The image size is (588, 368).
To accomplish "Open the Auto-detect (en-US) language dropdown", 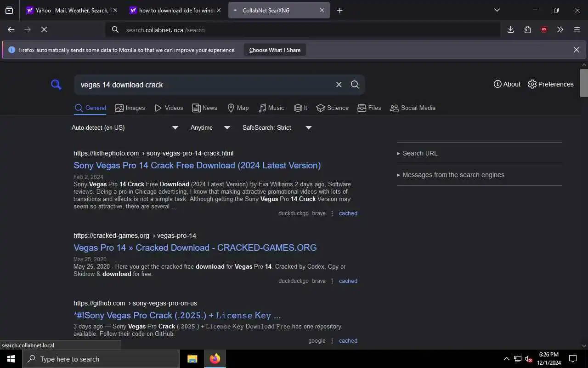I will (124, 127).
